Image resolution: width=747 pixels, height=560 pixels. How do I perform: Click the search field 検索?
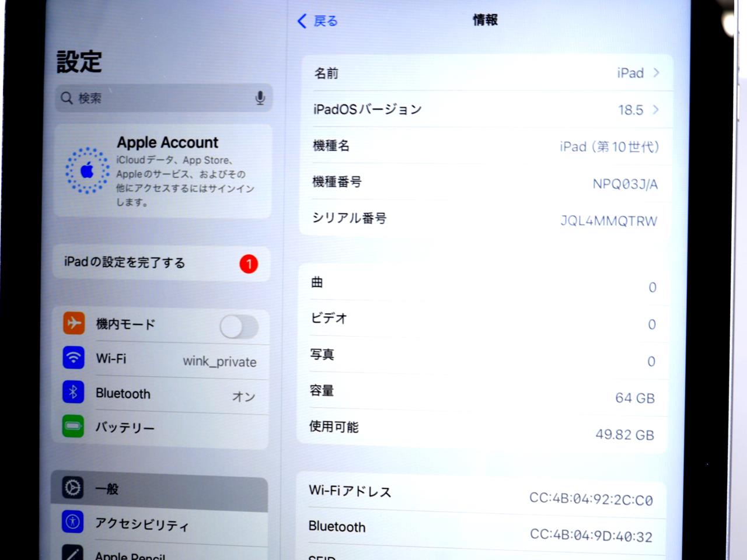click(x=163, y=98)
